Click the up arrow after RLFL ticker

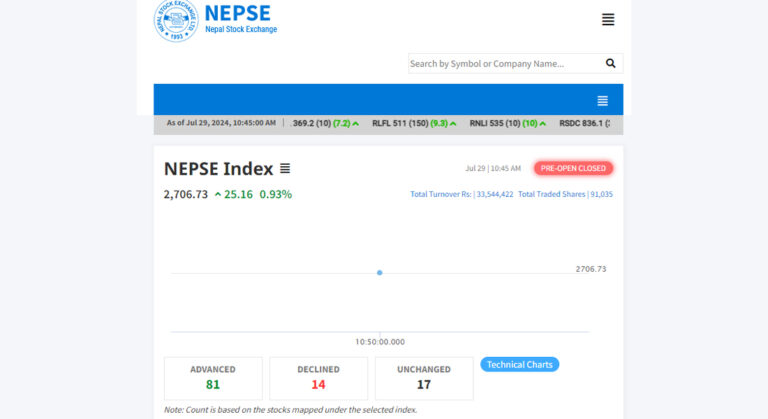click(x=453, y=123)
